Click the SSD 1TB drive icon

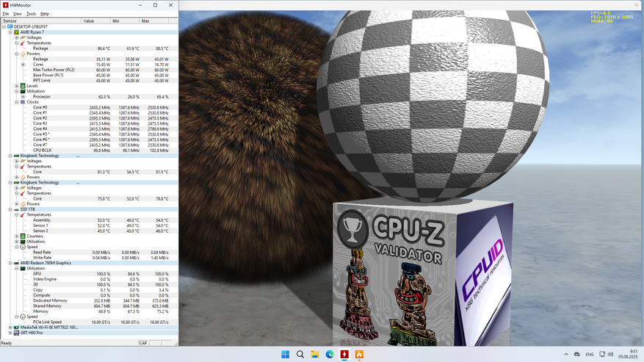16,209
